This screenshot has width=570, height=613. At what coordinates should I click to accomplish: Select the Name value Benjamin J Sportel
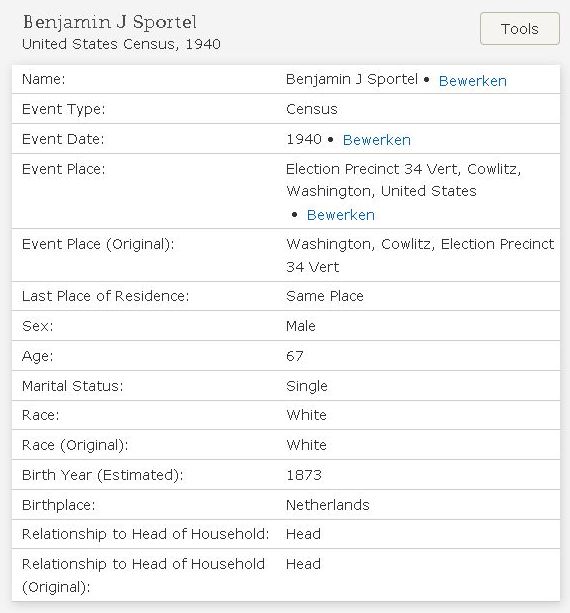point(352,79)
